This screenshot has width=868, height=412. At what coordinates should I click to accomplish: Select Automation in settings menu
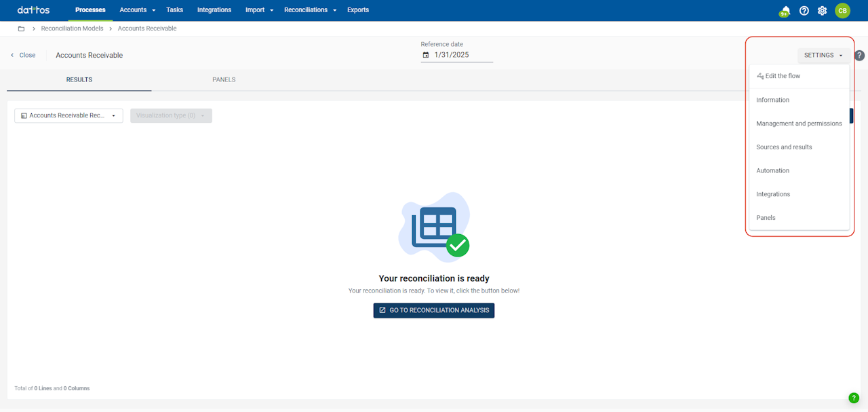point(799,170)
